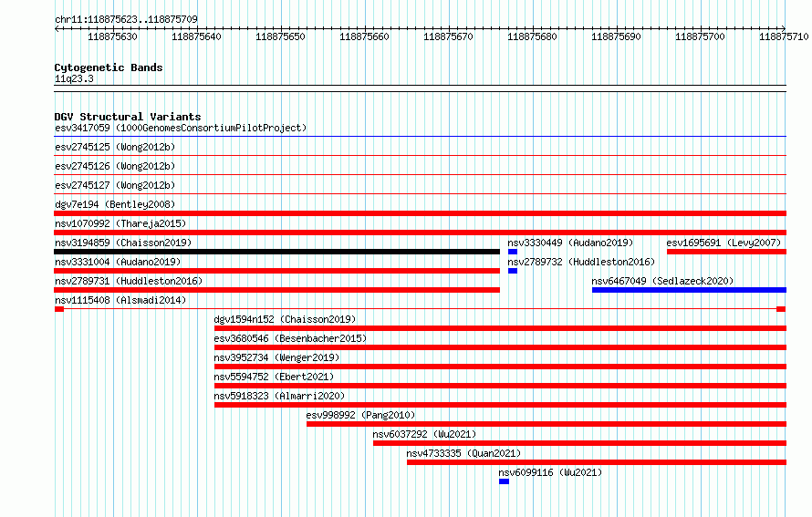Click the nsv3952734 Wenger2019 label
Screen dimensions: 812x517
277,357
